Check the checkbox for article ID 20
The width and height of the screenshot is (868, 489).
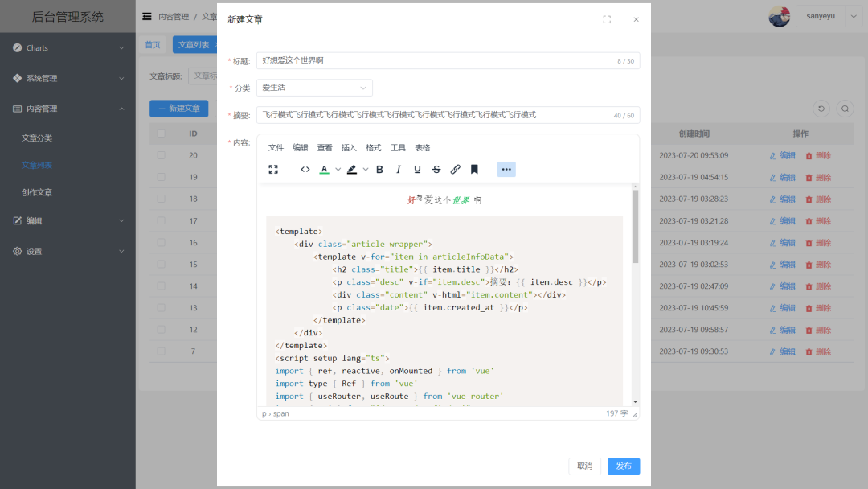click(162, 155)
